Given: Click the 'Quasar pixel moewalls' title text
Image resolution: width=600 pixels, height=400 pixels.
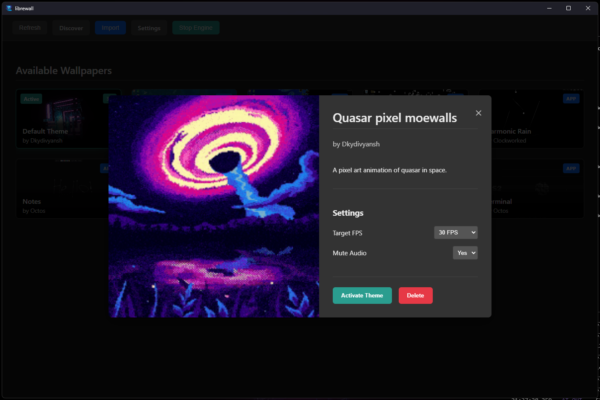Looking at the screenshot, I should coord(395,118).
